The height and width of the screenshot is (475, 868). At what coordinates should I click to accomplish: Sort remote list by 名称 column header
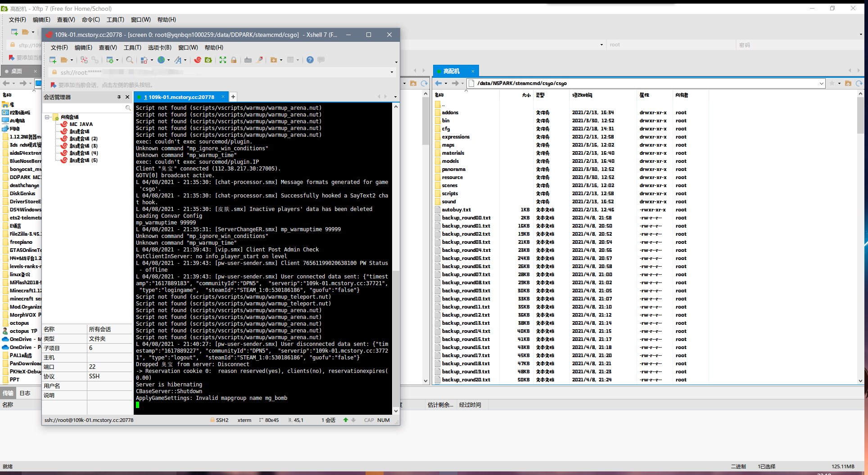(439, 95)
